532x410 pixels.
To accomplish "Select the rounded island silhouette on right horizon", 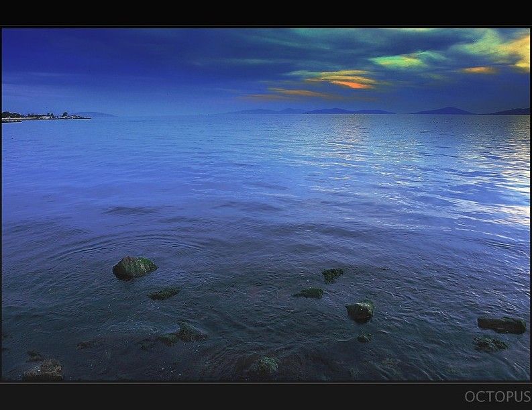I will (x=444, y=111).
